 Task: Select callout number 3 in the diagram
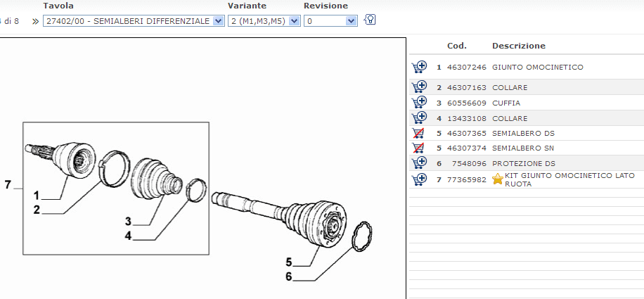click(x=128, y=222)
